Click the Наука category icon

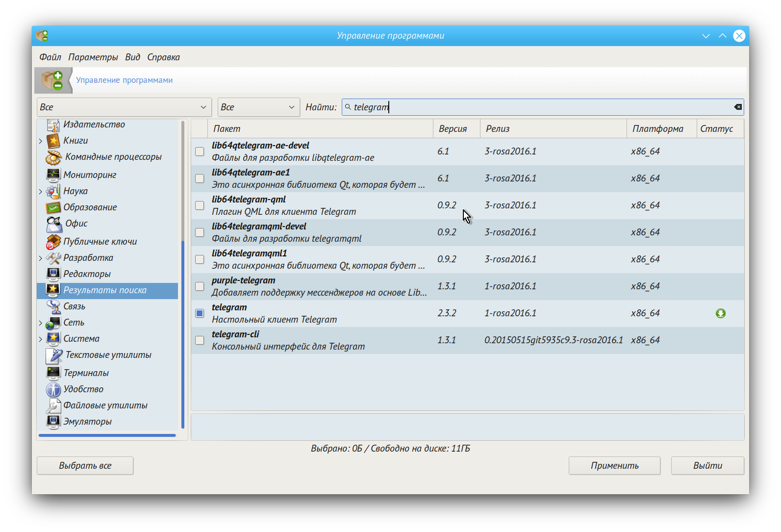53,191
